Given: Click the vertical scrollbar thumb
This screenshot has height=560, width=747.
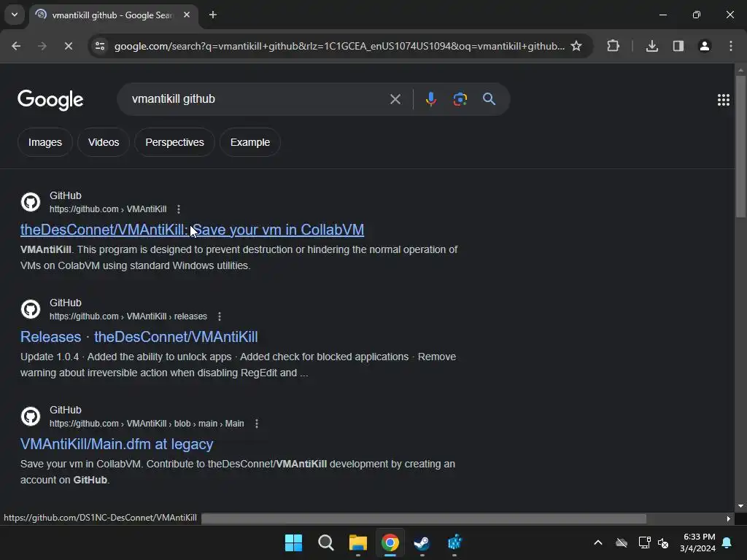Looking at the screenshot, I should coord(741,146).
